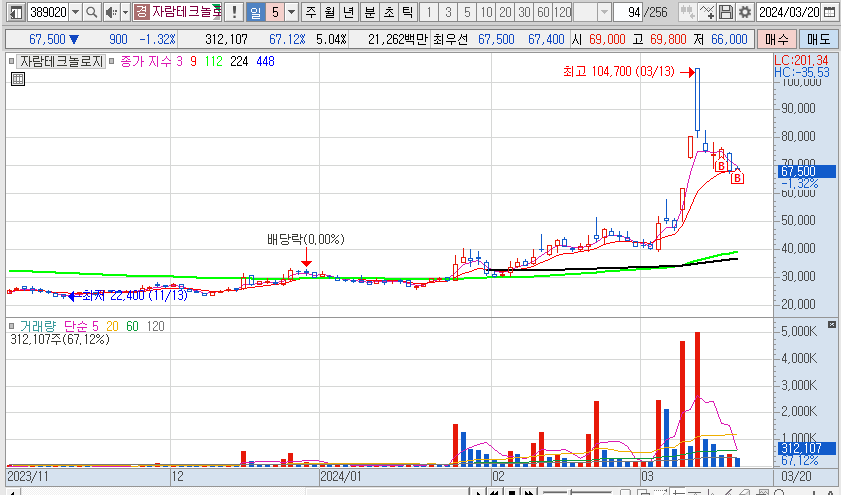Click the 03/20 date on time axis
The width and height of the screenshot is (841, 495).
point(796,476)
